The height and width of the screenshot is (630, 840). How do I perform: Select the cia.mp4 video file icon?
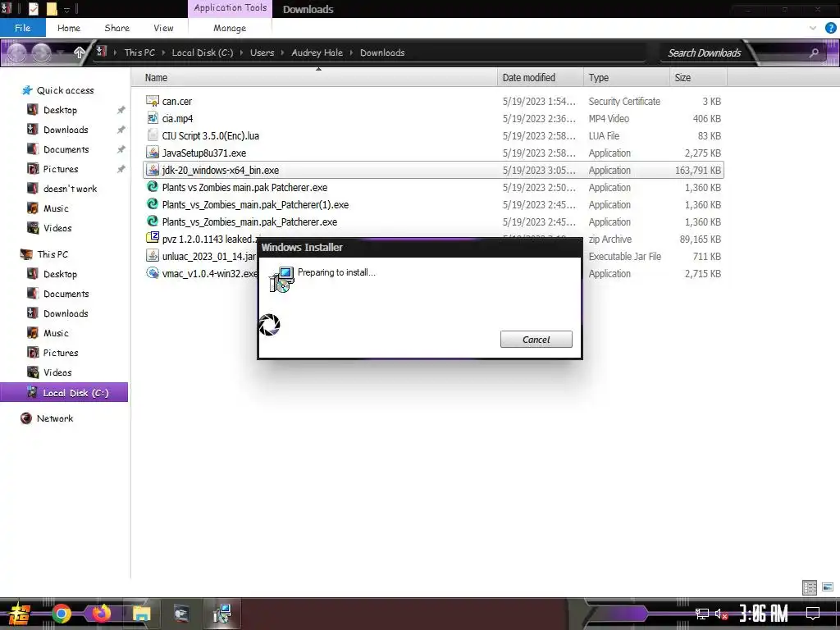[x=153, y=118]
